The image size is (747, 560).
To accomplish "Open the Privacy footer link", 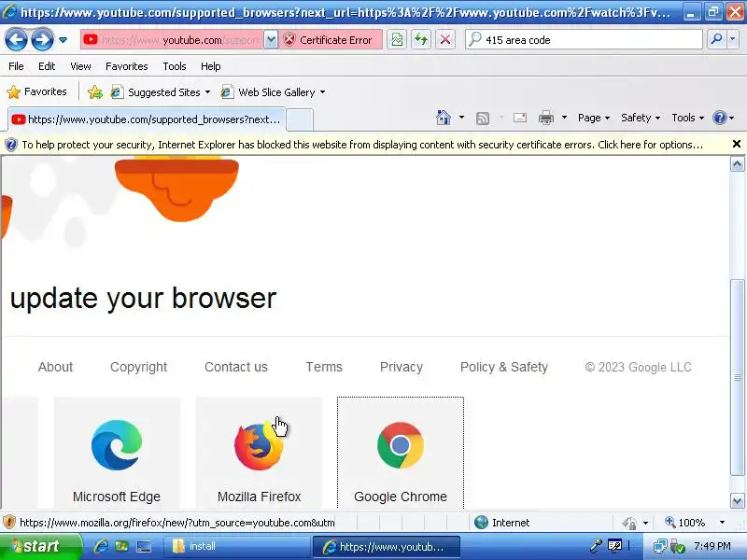I will click(402, 367).
